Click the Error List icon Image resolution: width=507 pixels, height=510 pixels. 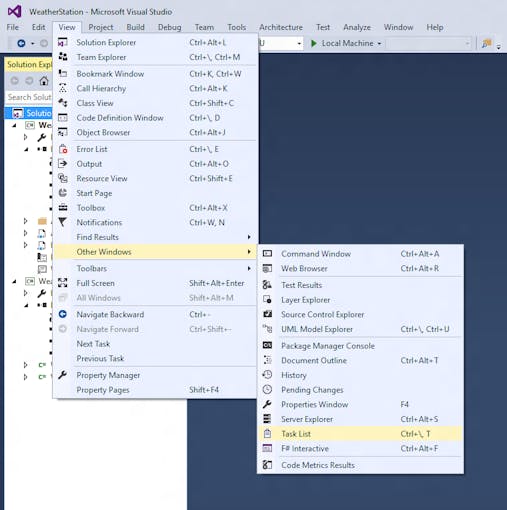pos(63,149)
